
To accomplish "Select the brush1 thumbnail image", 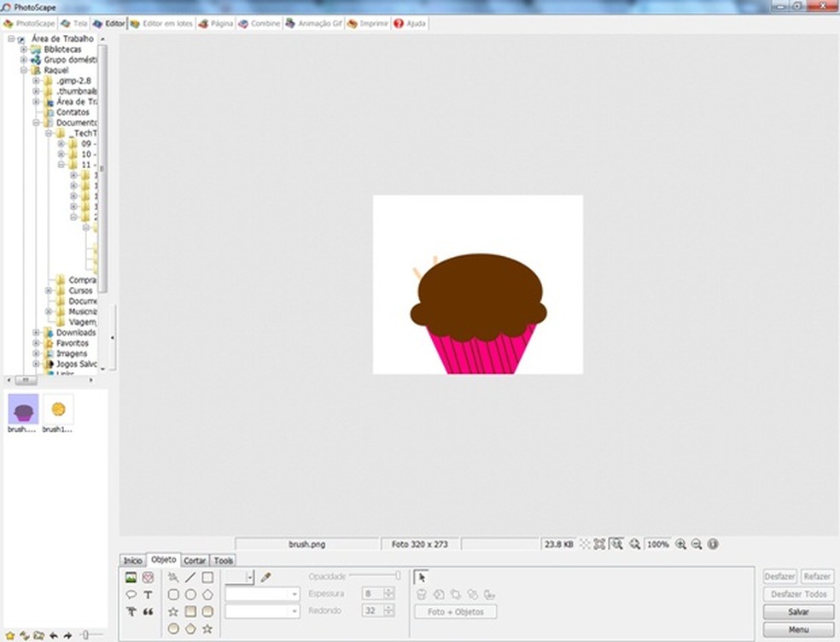I will click(58, 410).
